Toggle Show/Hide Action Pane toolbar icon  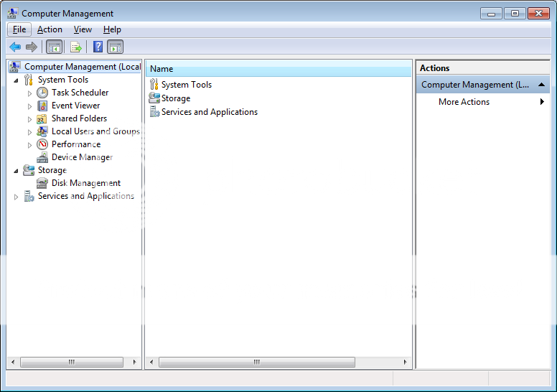point(116,47)
